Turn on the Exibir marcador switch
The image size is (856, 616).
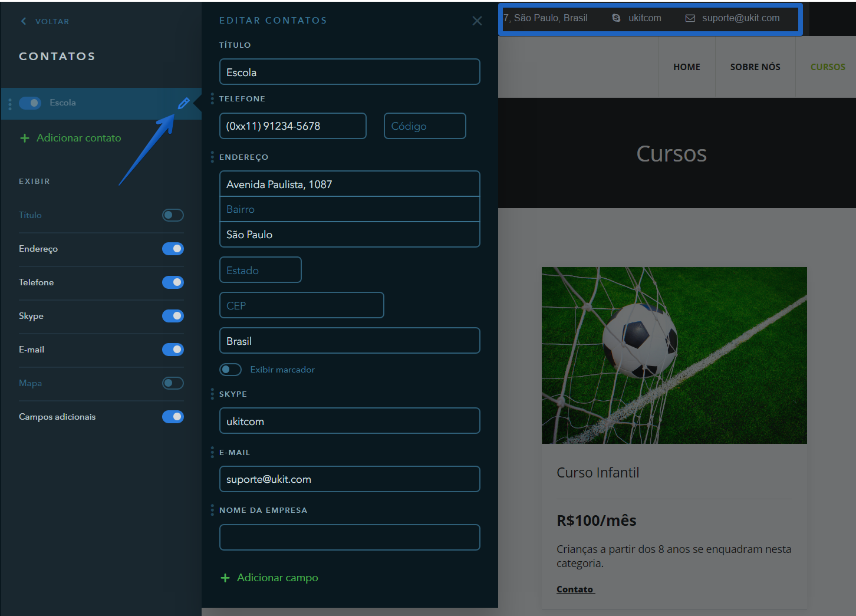231,370
